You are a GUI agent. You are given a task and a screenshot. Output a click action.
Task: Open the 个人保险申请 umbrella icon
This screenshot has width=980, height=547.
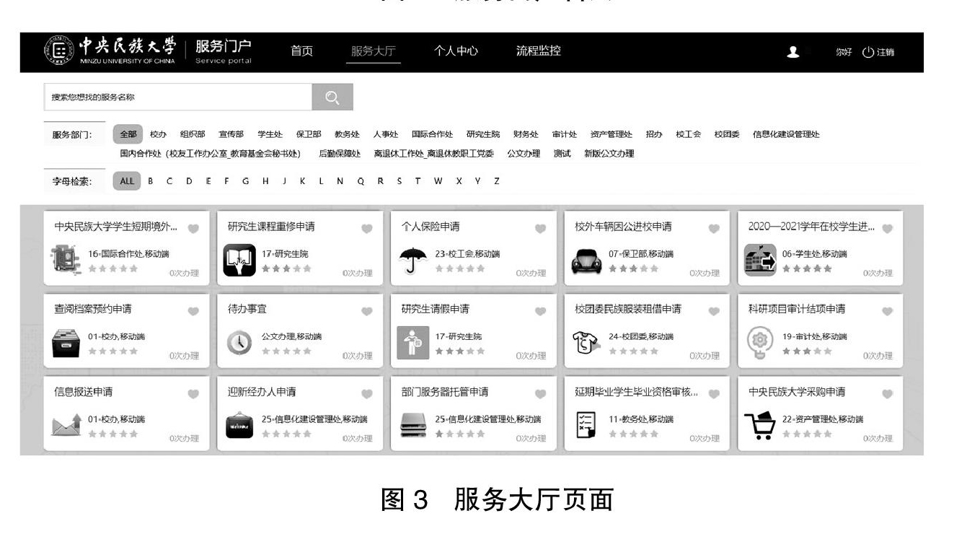(x=412, y=261)
